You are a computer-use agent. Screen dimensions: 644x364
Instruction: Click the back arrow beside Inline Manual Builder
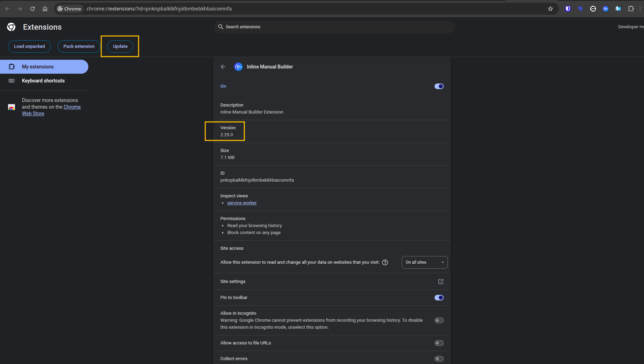(223, 67)
